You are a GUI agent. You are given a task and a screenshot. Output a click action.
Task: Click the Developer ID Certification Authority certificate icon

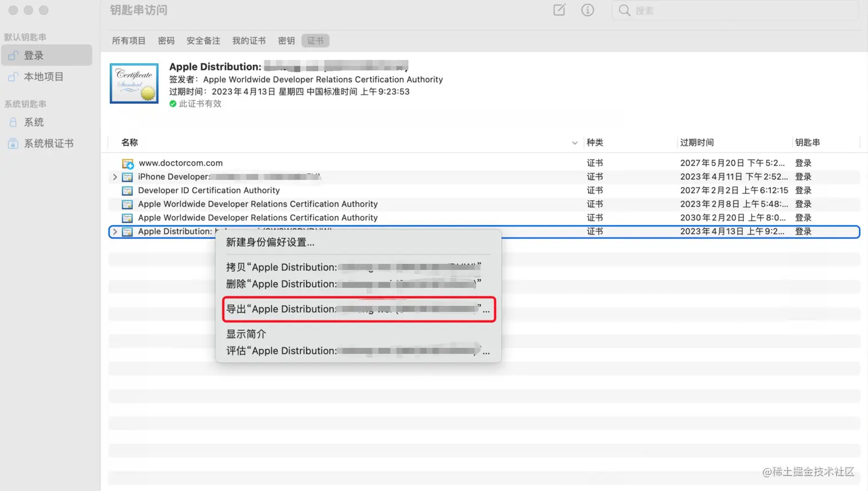pyautogui.click(x=127, y=190)
